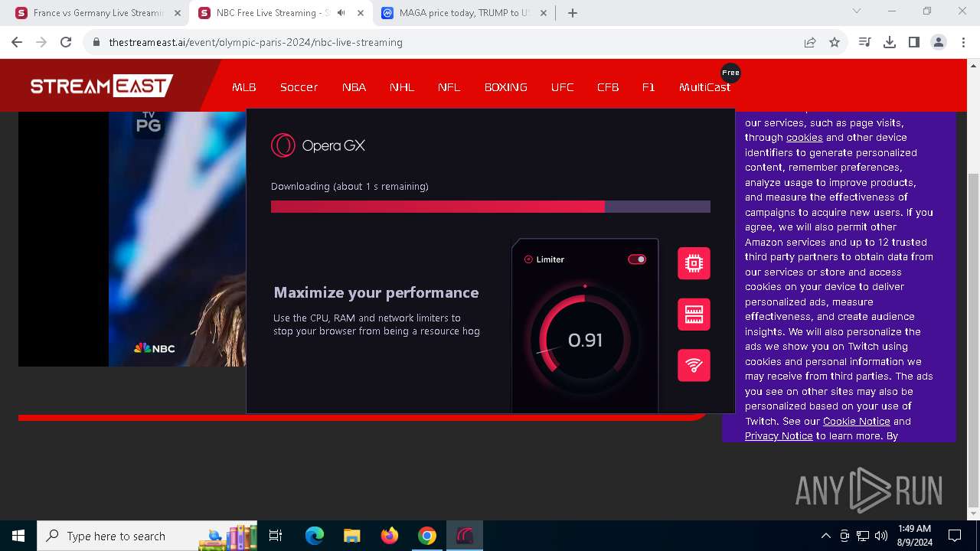
Task: Open the Soccer menu item
Action: pos(299,87)
